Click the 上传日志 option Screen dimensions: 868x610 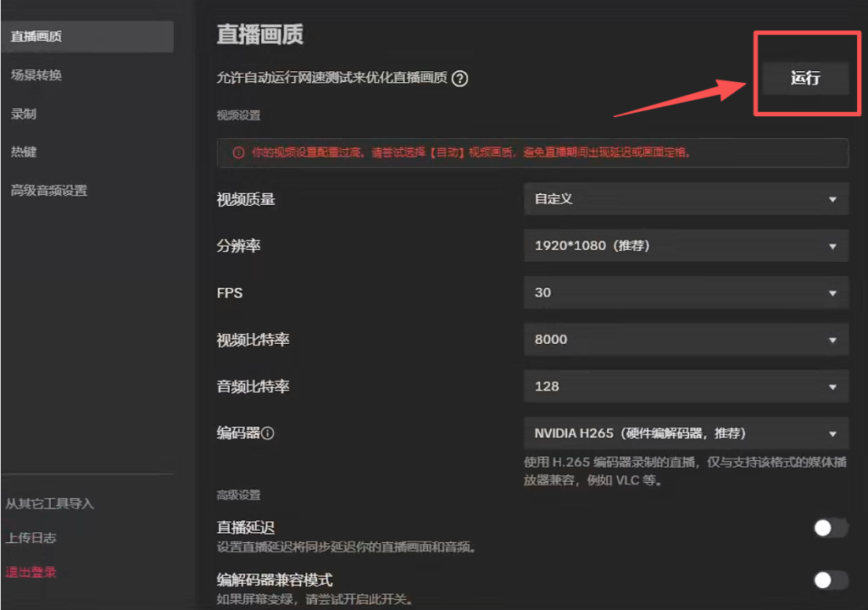coord(31,537)
